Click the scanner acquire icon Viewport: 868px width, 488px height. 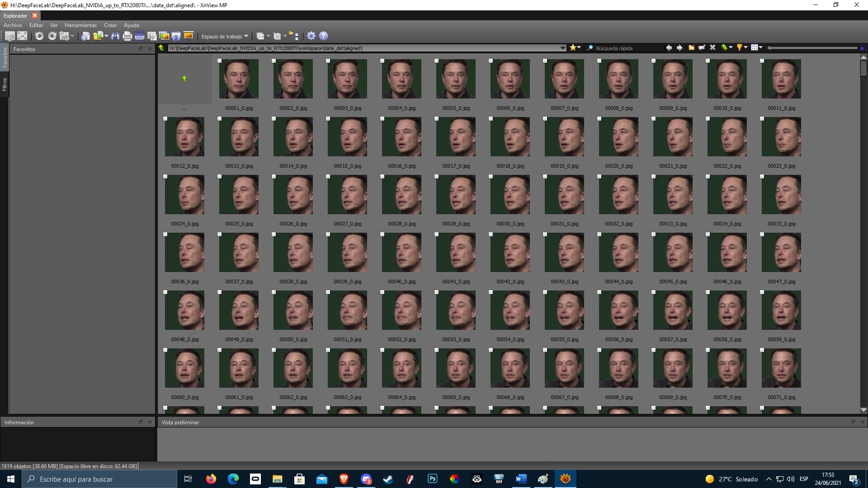coord(140,36)
